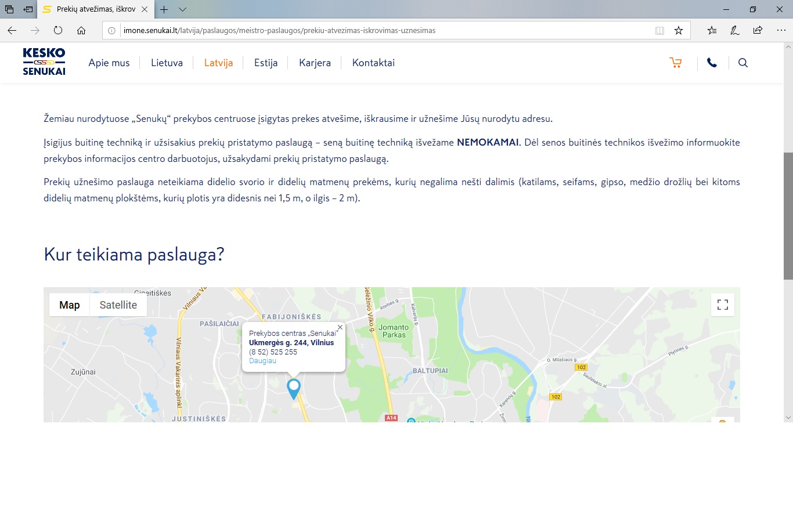Image resolution: width=793 pixels, height=532 pixels.
Task: Open the Share page icon
Action: [758, 31]
